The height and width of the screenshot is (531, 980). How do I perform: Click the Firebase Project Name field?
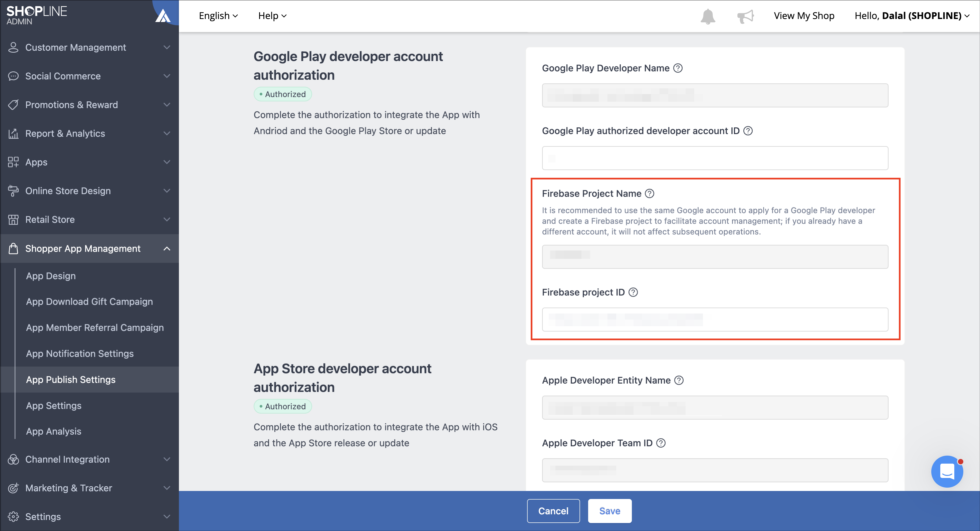pos(715,257)
